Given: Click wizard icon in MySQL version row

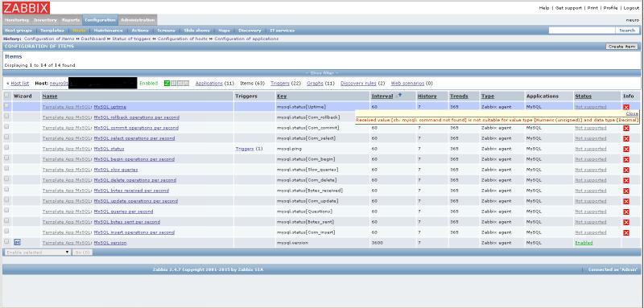Looking at the screenshot, I should [x=17, y=242].
